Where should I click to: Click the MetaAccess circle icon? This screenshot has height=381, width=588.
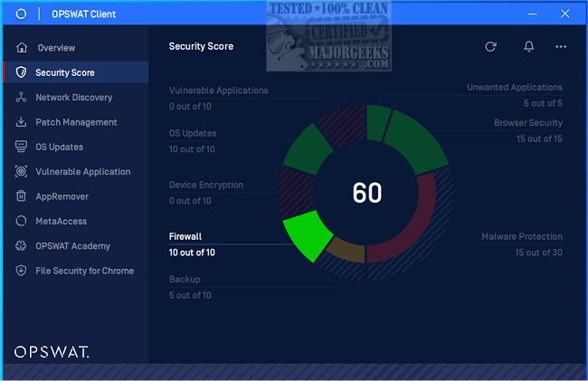(21, 221)
